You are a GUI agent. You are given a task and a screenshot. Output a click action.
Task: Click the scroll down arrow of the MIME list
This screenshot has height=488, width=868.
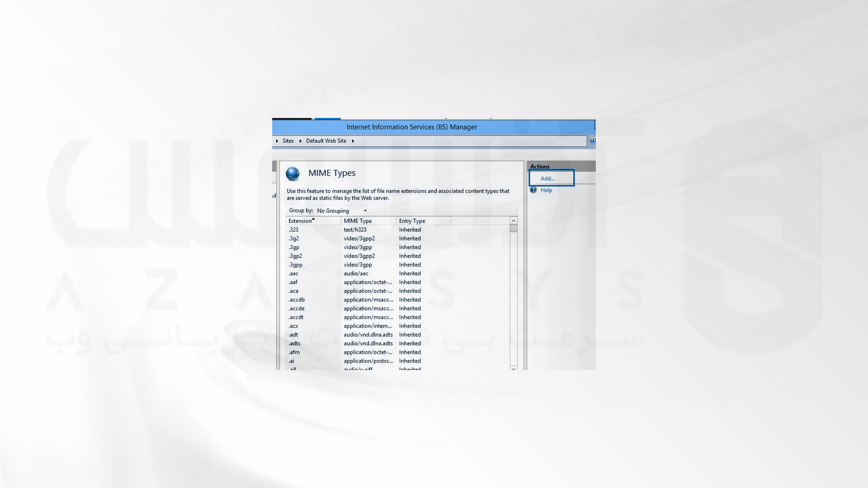[x=514, y=368]
